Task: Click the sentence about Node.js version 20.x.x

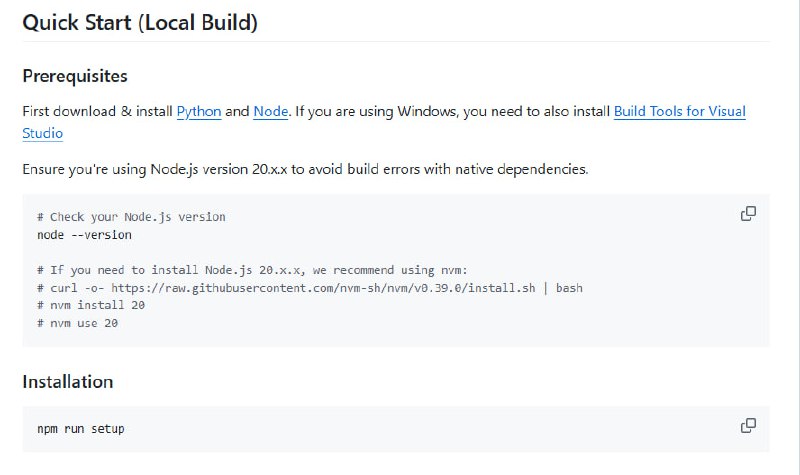Action: coord(305,169)
